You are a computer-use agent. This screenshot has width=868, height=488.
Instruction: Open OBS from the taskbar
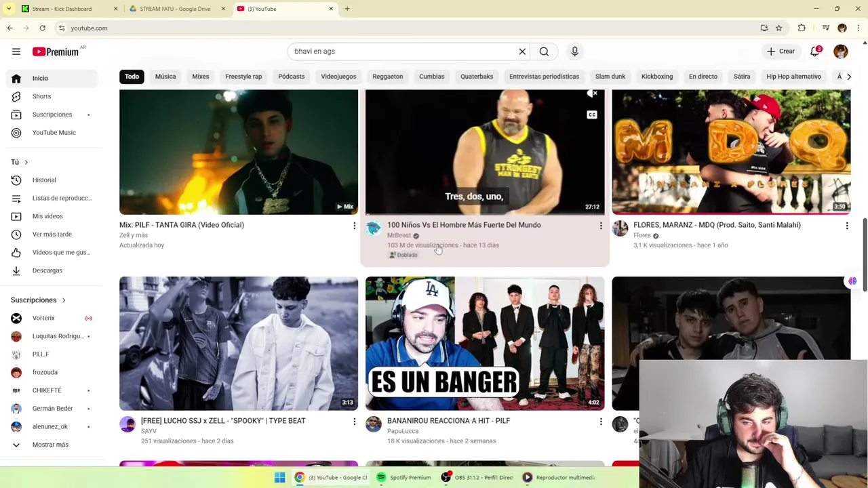point(477,477)
